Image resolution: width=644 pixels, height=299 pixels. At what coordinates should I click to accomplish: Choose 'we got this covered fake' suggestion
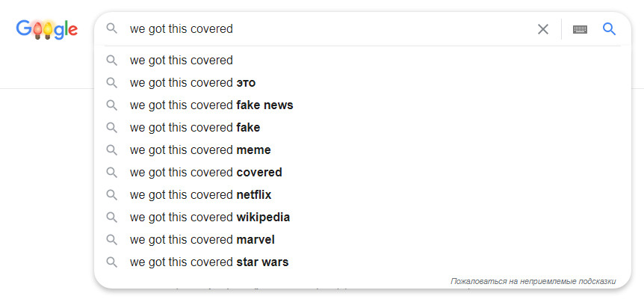point(362,128)
